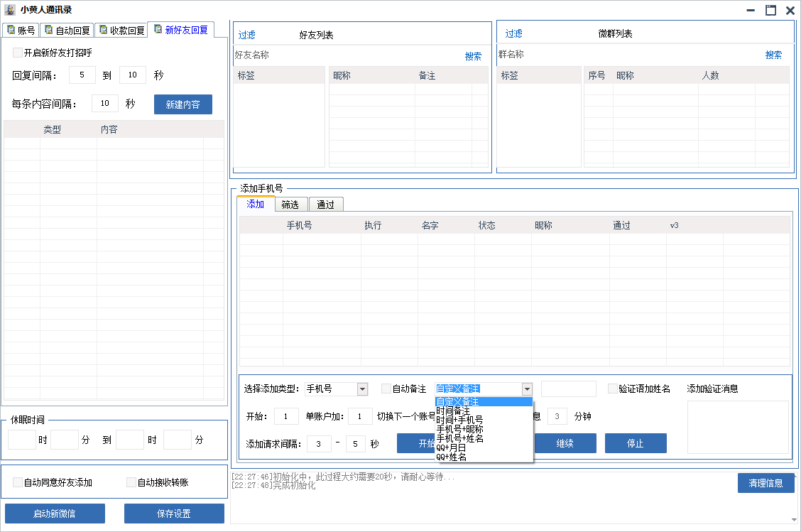Click the 启动新微信 button

pos(55,514)
